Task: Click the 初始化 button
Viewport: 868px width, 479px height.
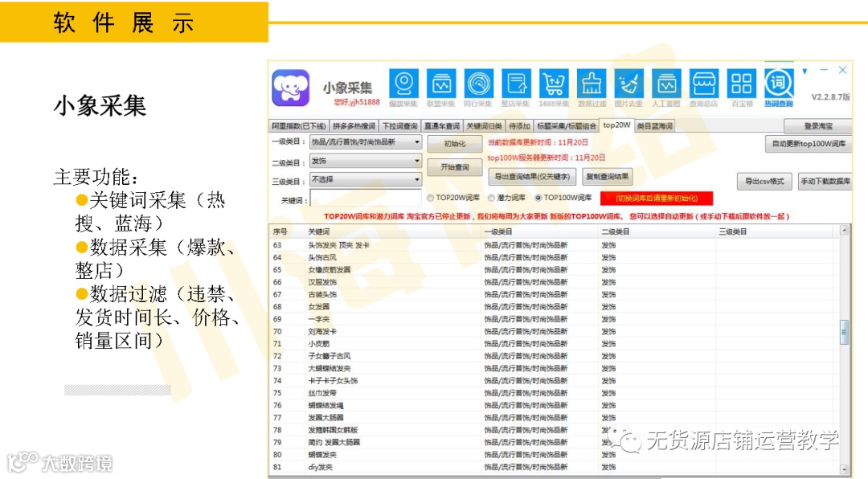Action: [454, 144]
